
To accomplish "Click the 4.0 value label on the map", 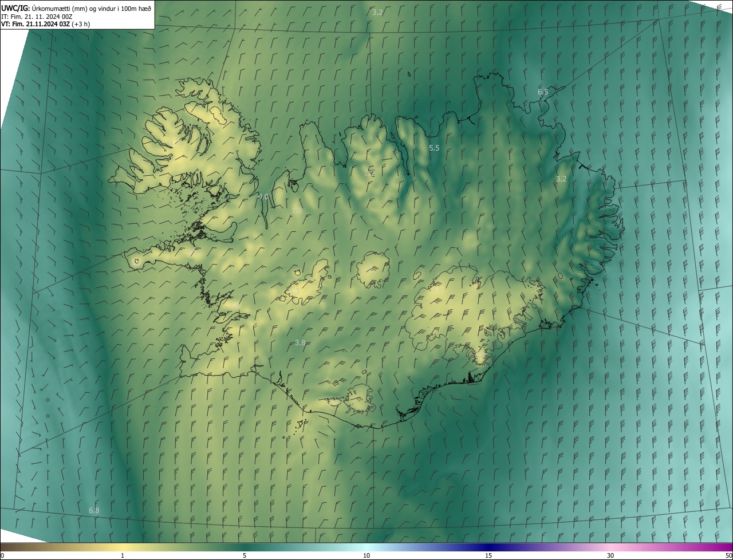I will pyautogui.click(x=263, y=196).
